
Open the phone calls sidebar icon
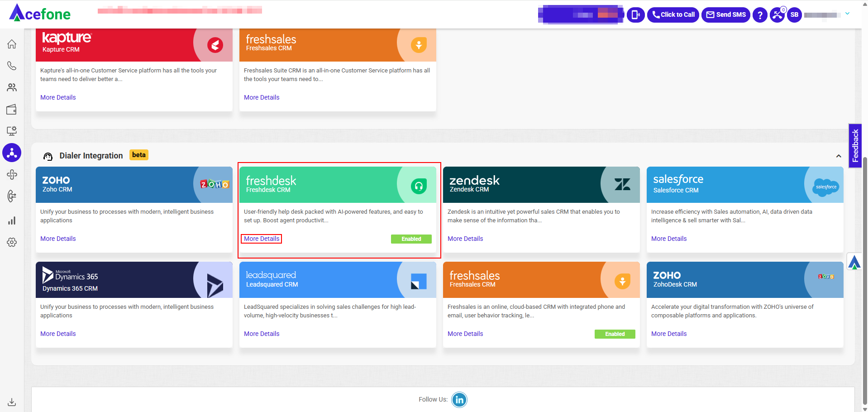pyautogui.click(x=12, y=66)
